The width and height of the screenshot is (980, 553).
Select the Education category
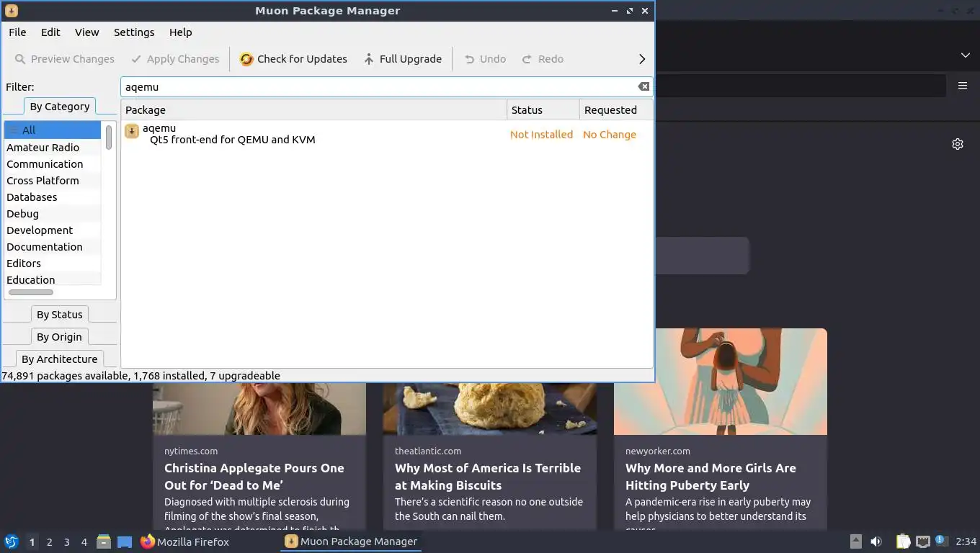(x=53, y=279)
